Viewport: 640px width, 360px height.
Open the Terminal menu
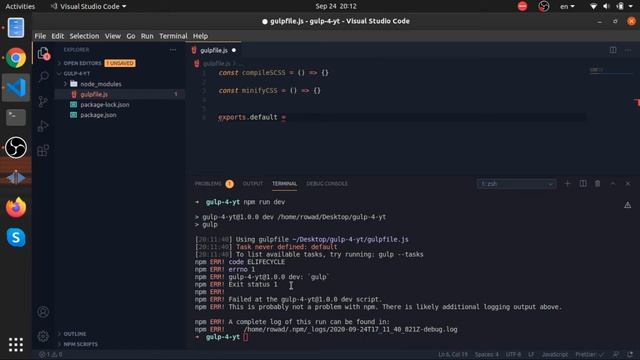coord(173,36)
